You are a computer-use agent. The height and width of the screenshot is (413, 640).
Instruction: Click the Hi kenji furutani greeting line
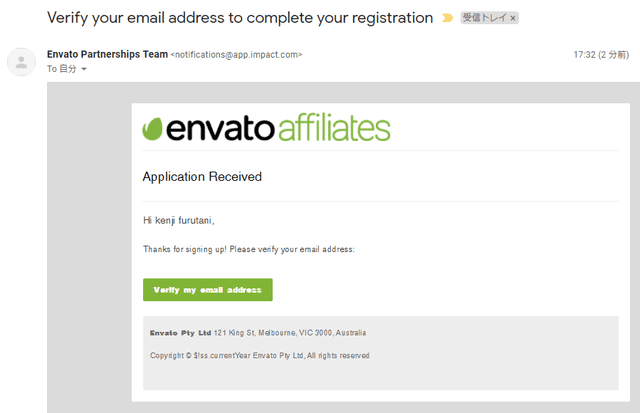(179, 221)
